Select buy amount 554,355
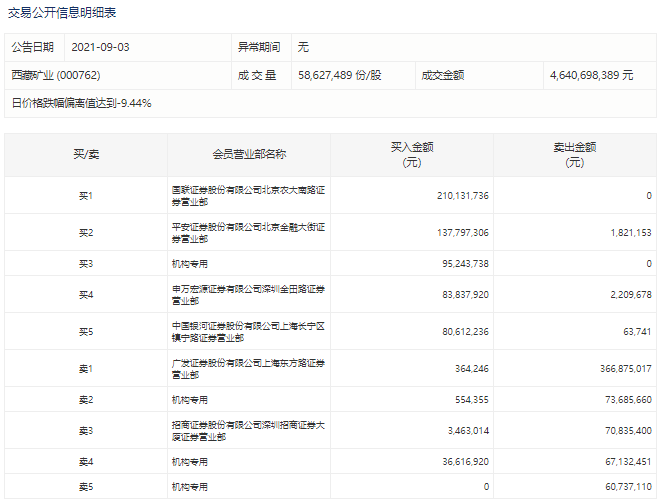662x499 pixels. click(x=472, y=400)
